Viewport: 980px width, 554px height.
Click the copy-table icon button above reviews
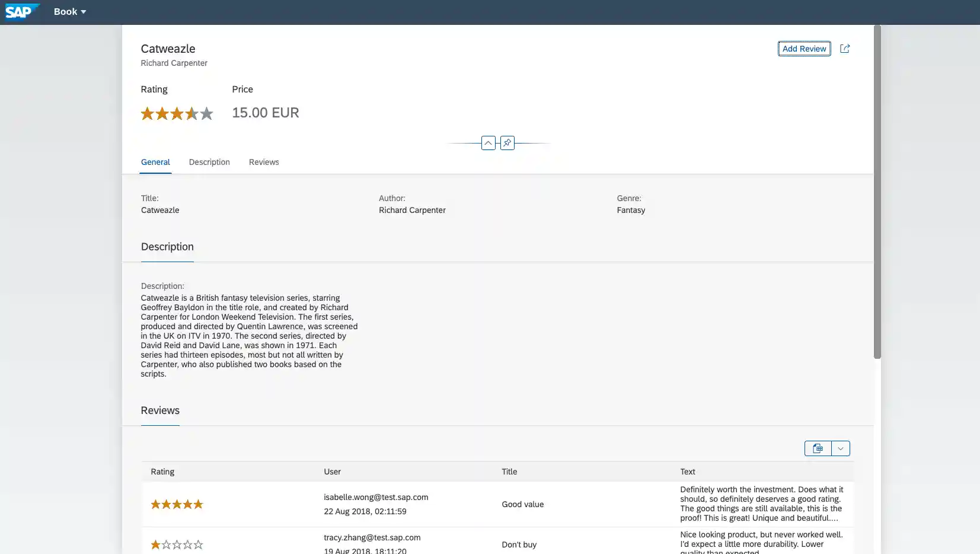point(818,448)
